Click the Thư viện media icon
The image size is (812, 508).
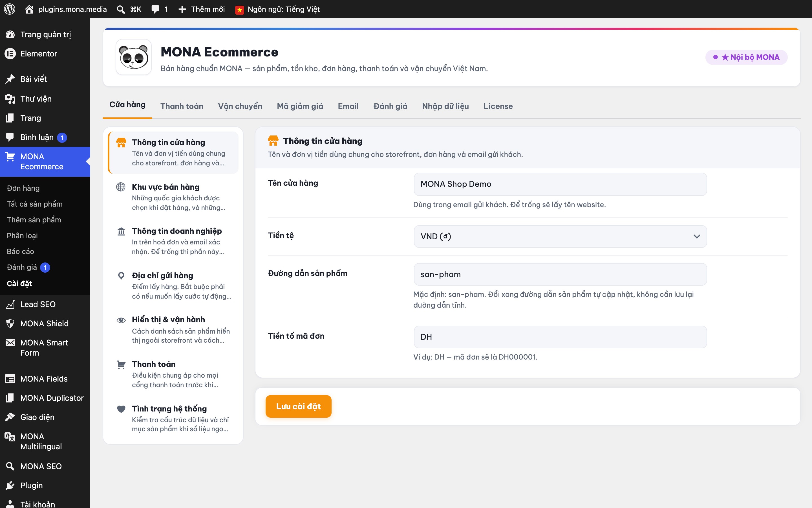point(10,99)
